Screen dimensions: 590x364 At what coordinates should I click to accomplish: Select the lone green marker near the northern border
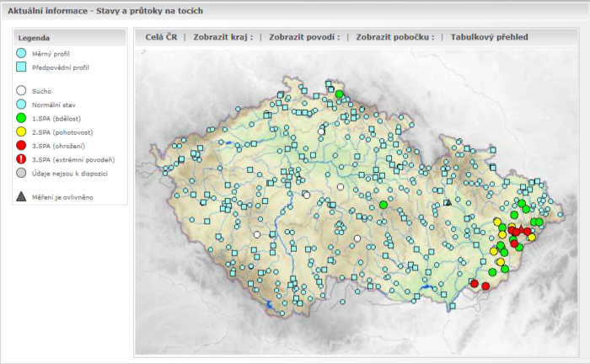click(340, 94)
